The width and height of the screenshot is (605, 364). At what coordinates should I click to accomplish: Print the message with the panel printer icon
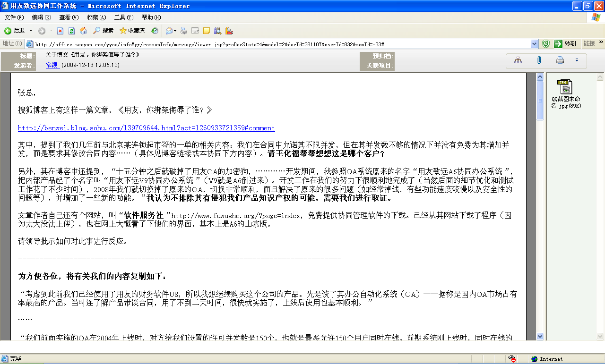pyautogui.click(x=560, y=60)
